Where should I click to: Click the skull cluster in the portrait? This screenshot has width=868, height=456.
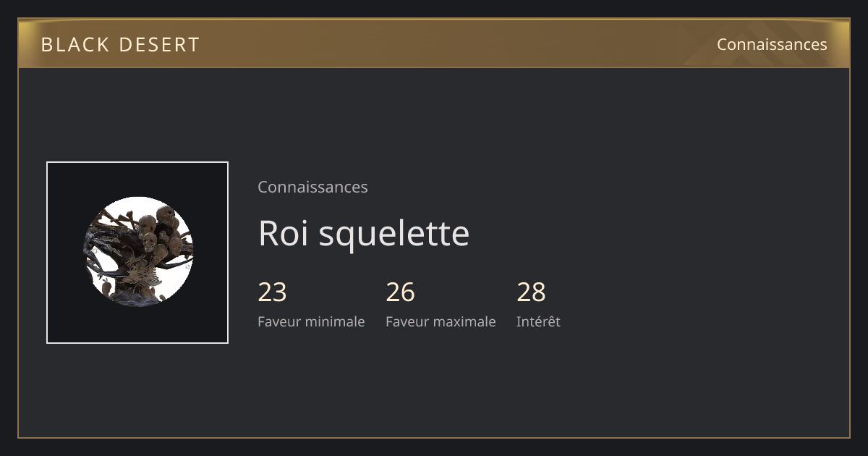[159, 232]
